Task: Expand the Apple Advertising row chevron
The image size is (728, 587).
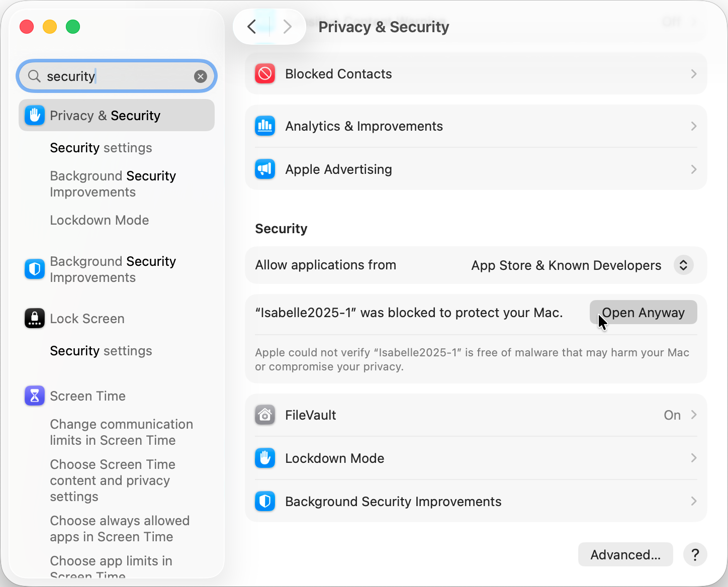Action: 693,169
